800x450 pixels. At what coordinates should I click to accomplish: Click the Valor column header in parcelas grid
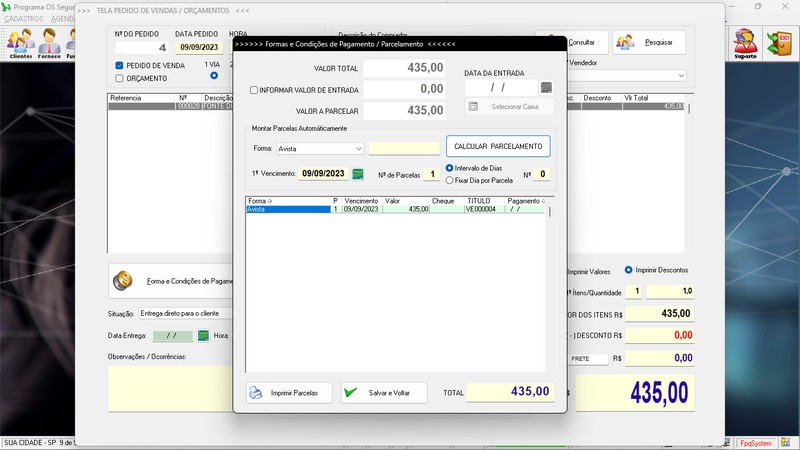tap(406, 201)
